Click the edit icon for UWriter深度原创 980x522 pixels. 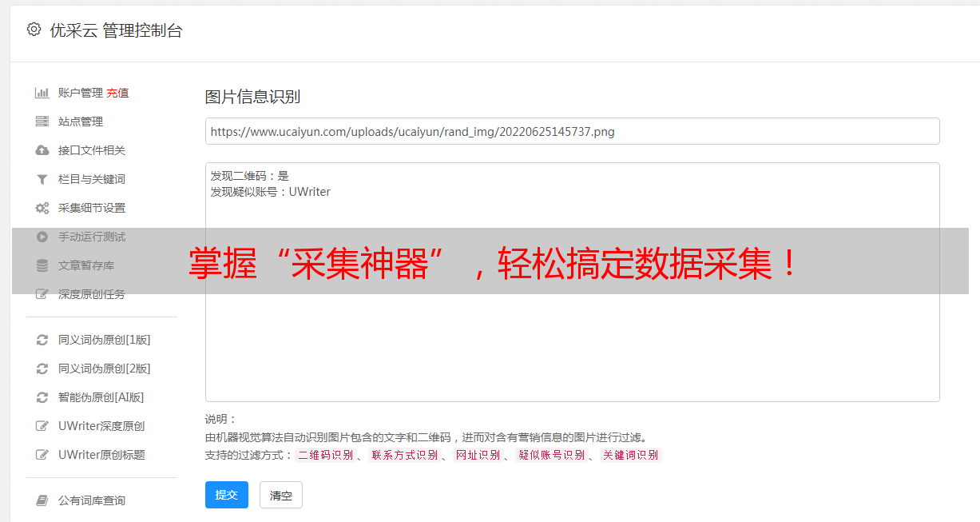pyautogui.click(x=42, y=426)
